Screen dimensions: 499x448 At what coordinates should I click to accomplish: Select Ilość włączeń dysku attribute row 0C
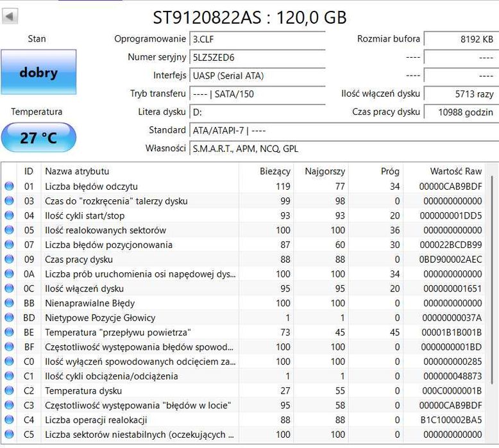click(243, 288)
